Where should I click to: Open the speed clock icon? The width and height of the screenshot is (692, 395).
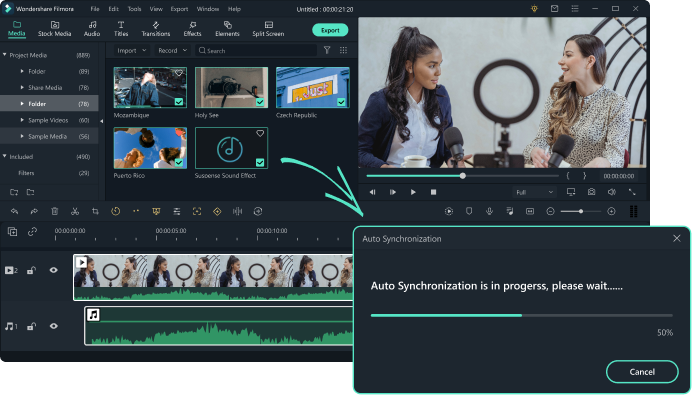click(x=116, y=211)
